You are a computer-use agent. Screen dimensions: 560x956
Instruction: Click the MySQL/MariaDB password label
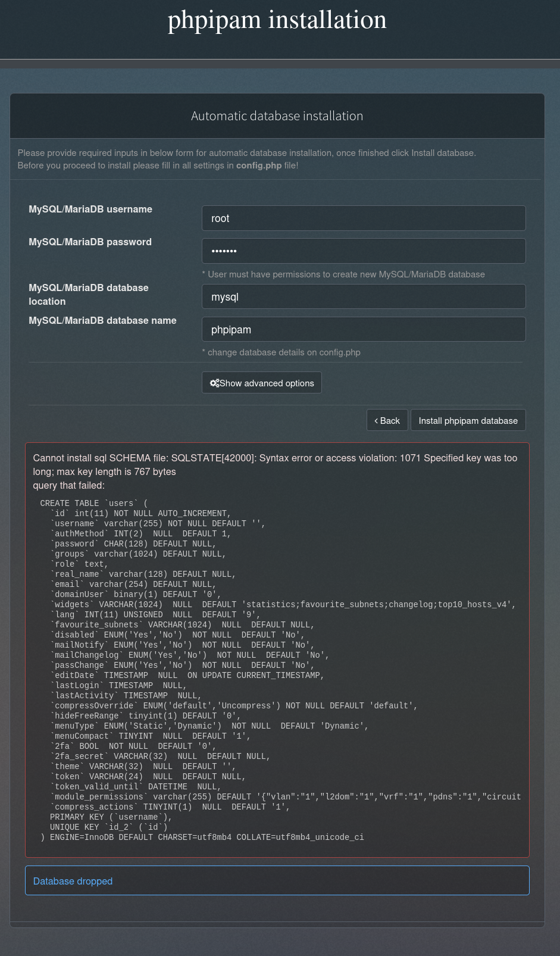point(90,242)
